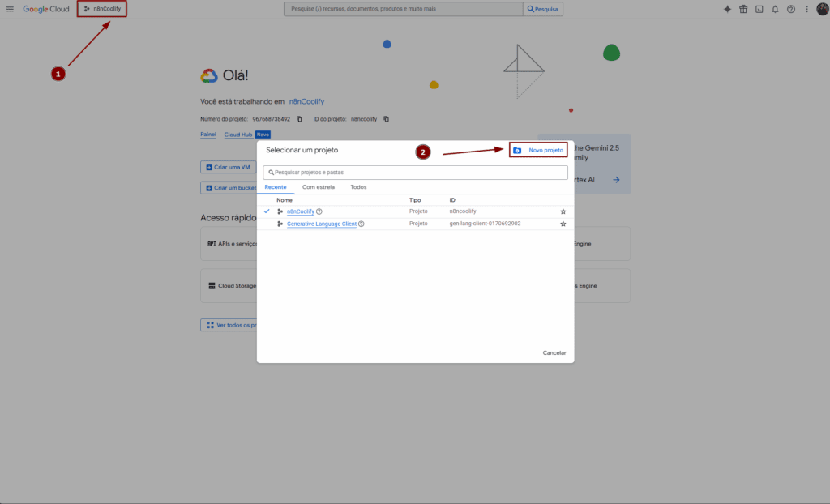Open the notifications bell
Image resolution: width=830 pixels, height=504 pixels.
(775, 9)
